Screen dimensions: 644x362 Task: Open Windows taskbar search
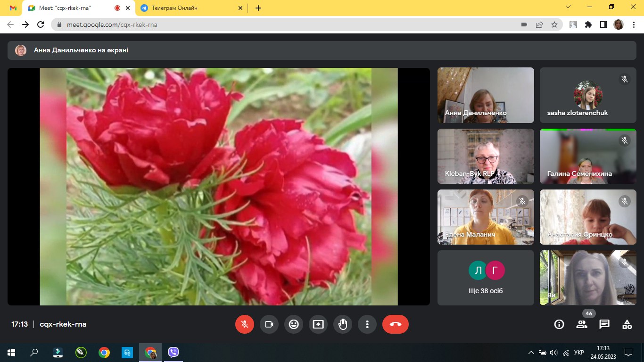coord(34,352)
